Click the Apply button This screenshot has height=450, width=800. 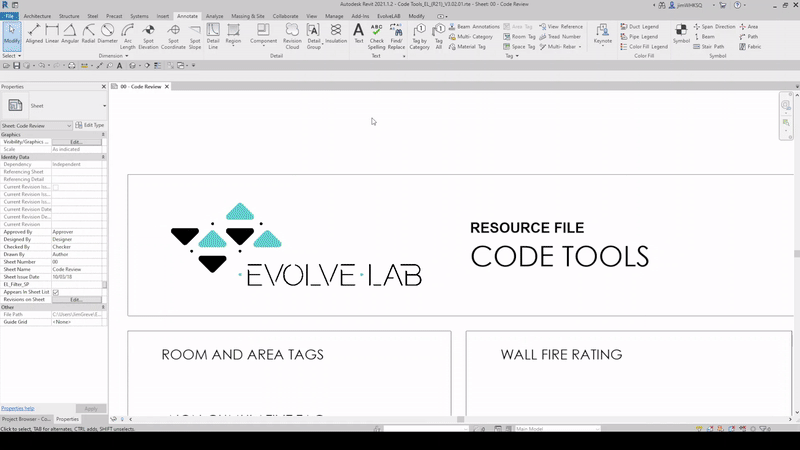(x=91, y=409)
